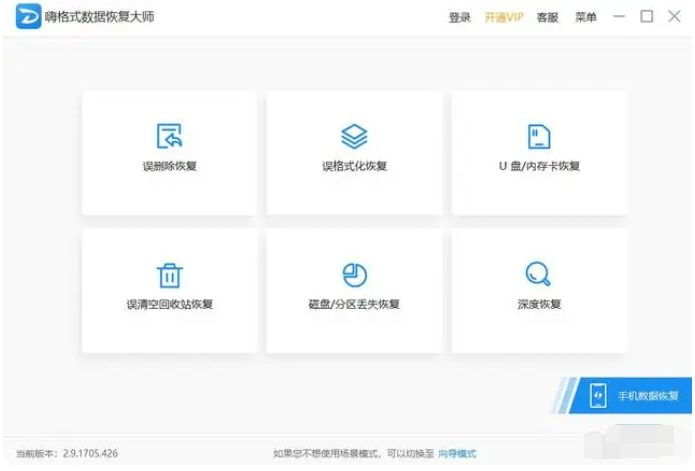695x471 pixels.
Task: Click the 误清空回收站恢复 trash bin icon
Action: pyautogui.click(x=169, y=275)
